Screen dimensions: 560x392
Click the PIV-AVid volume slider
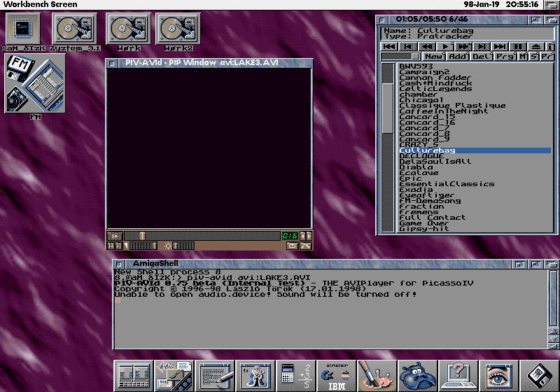143,246
